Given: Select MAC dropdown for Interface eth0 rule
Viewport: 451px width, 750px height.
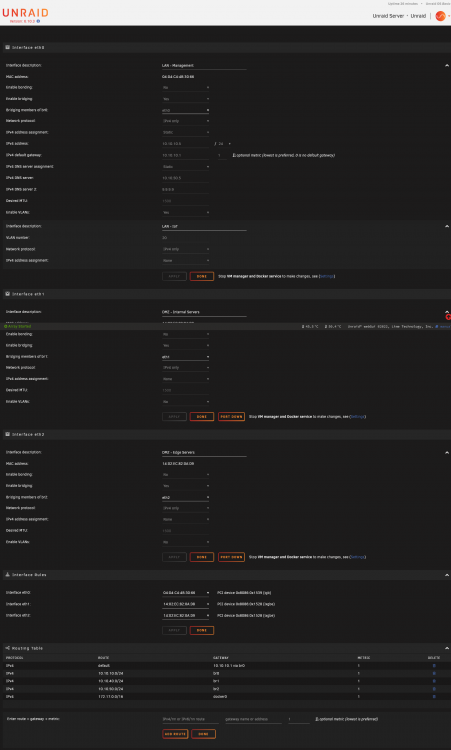Looking at the screenshot, I should coord(186,593).
